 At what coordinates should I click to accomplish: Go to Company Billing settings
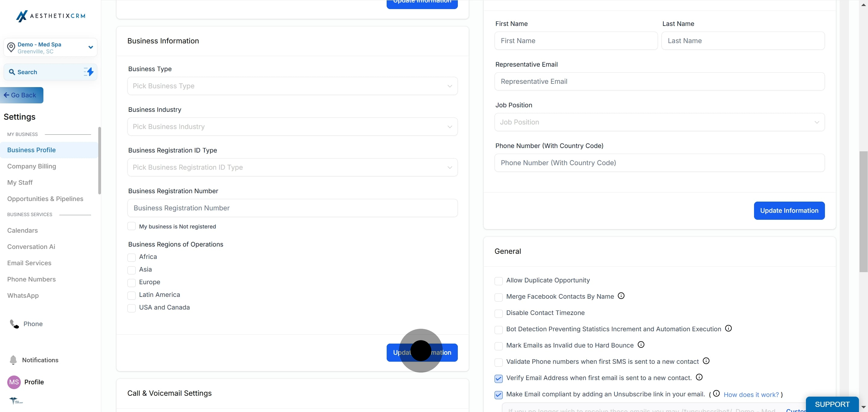tap(32, 166)
